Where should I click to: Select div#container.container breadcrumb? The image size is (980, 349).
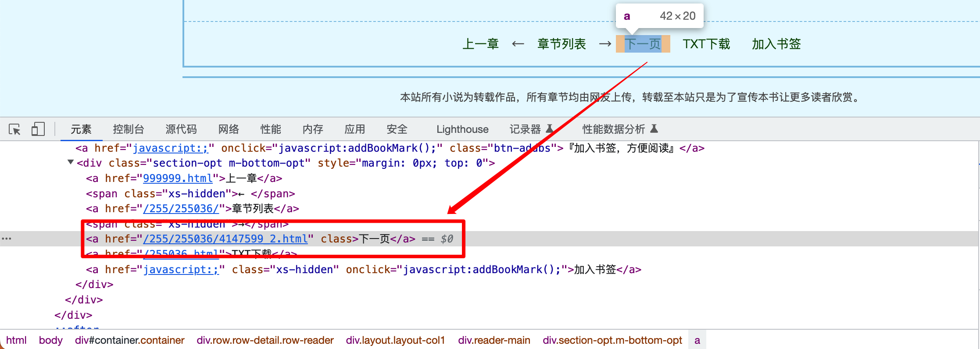(129, 340)
